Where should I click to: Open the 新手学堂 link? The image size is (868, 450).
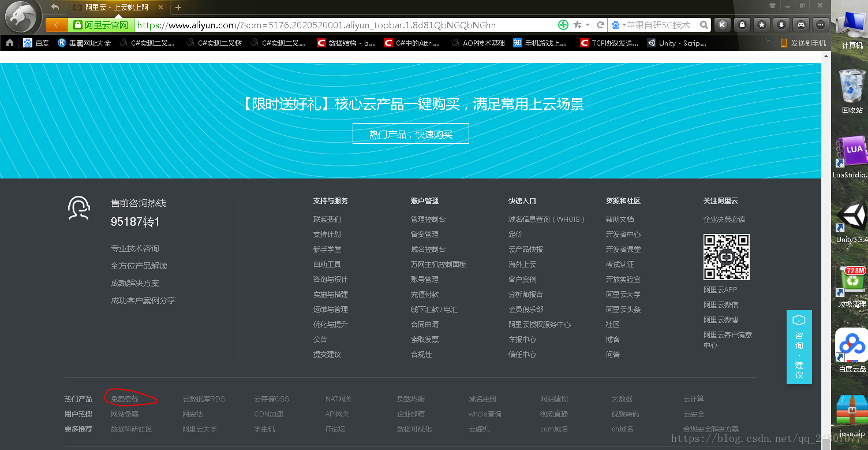(327, 250)
